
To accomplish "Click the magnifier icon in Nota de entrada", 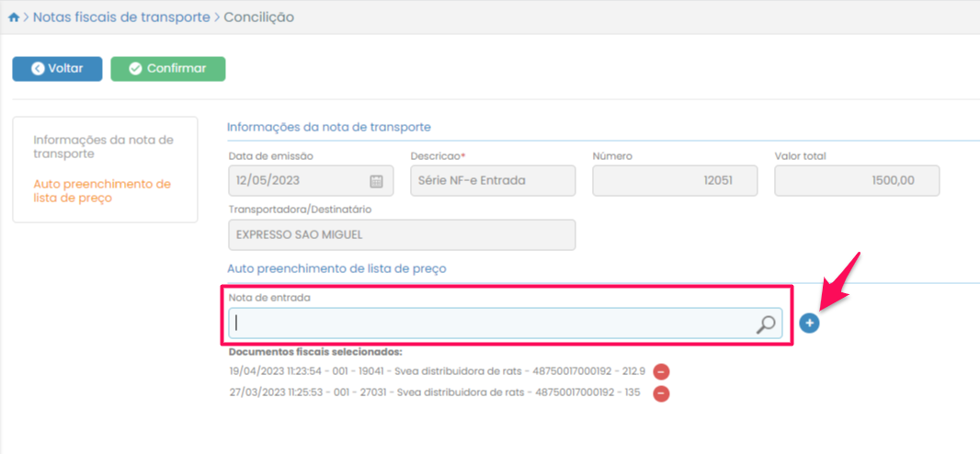I will point(765,323).
